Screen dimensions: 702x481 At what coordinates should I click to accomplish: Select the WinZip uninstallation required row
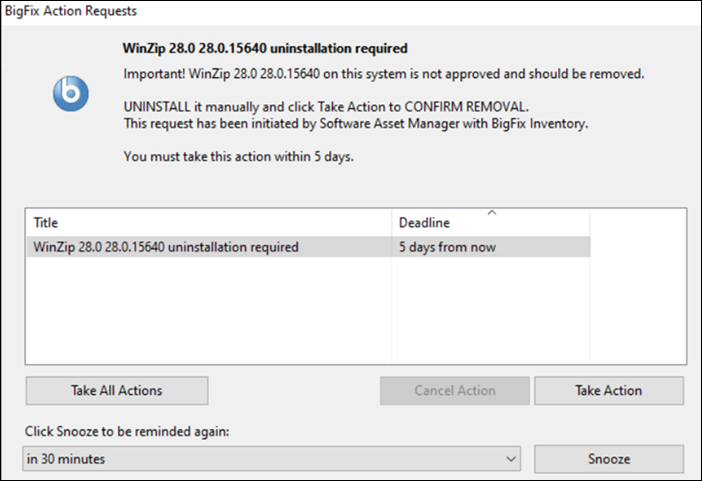(166, 247)
